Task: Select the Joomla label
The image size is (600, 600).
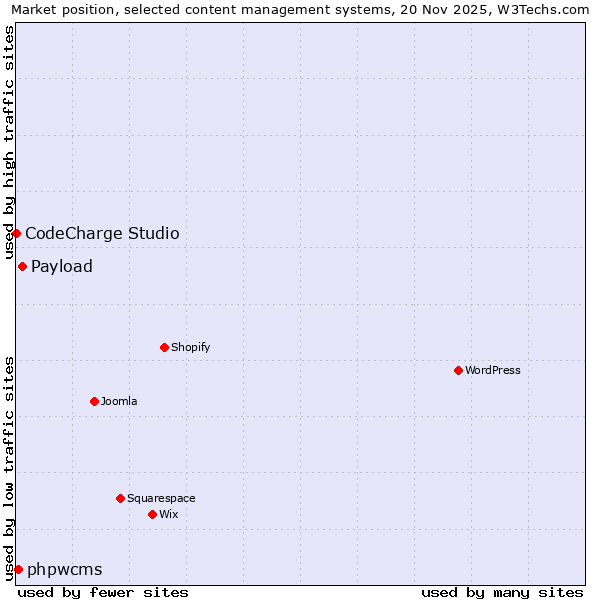Action: coord(119,401)
